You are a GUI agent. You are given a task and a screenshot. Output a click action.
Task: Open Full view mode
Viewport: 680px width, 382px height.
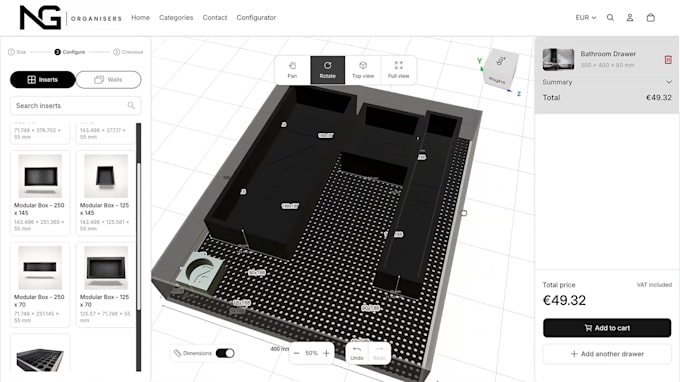point(399,70)
